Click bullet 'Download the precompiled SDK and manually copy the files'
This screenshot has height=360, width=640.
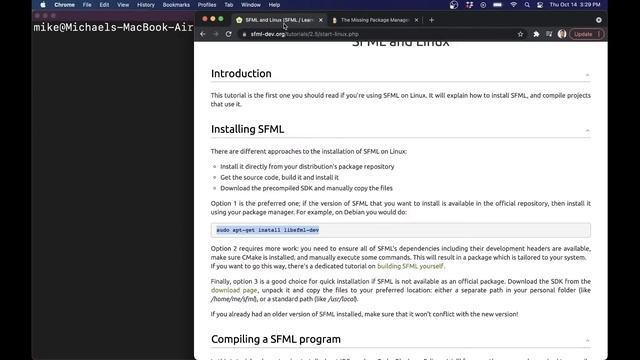[307, 188]
